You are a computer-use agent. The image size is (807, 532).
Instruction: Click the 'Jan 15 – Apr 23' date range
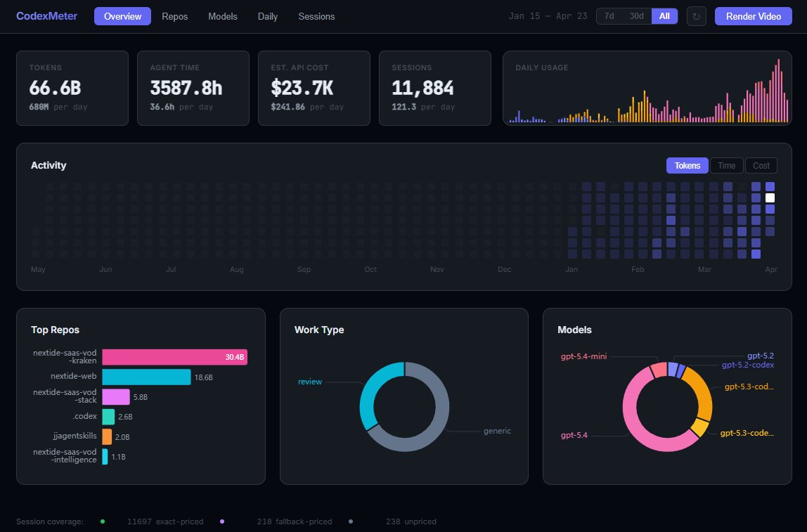coord(548,16)
